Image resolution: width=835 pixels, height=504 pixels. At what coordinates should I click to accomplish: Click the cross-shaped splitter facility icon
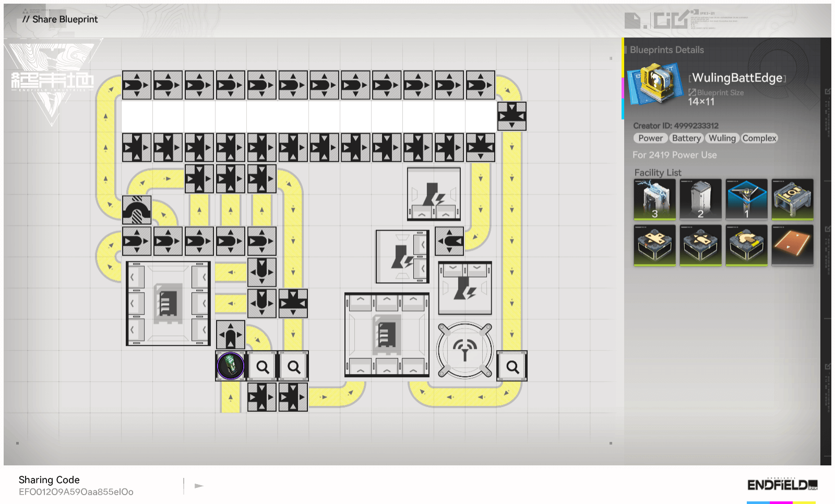pos(654,245)
